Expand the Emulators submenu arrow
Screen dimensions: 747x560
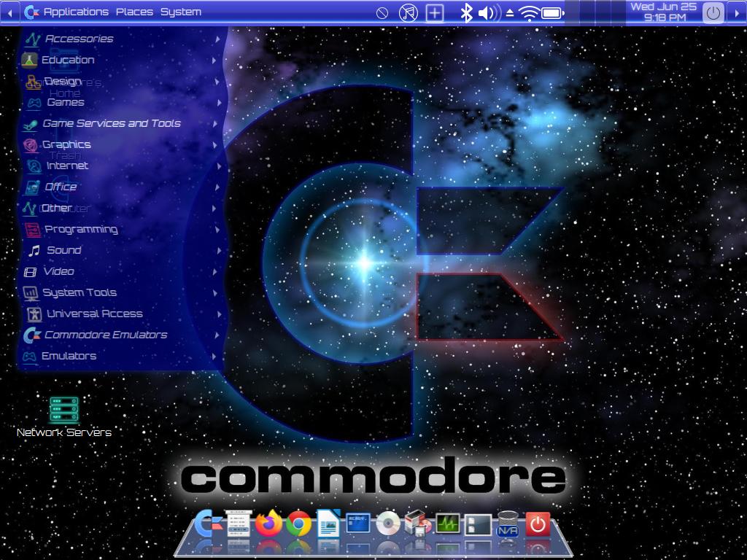214,356
